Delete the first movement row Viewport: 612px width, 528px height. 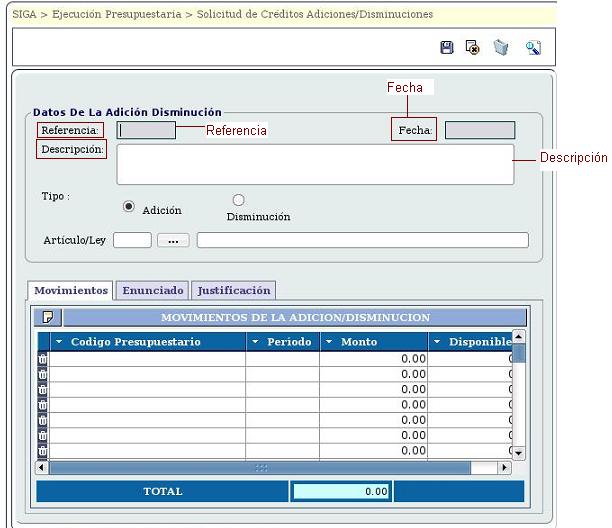42,359
